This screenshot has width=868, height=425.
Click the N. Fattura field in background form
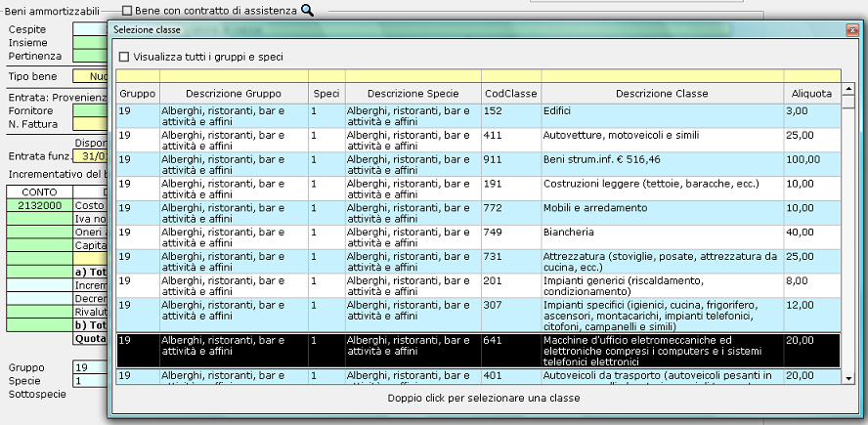90,124
